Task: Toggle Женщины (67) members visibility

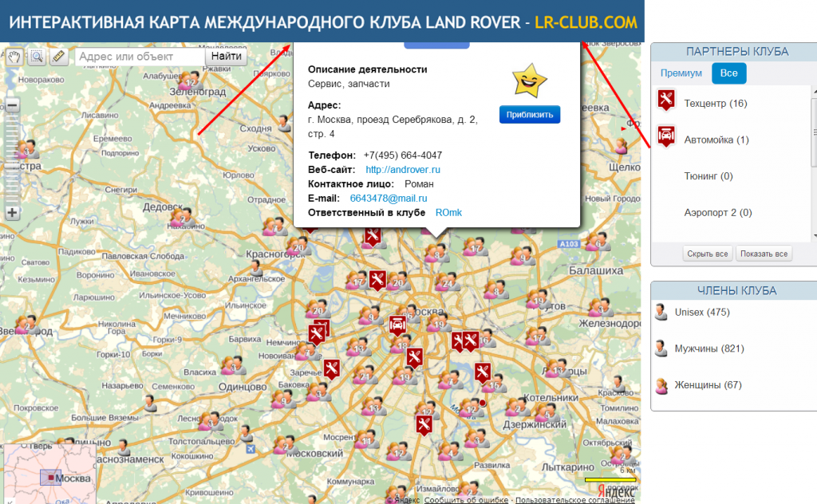Action: point(698,384)
